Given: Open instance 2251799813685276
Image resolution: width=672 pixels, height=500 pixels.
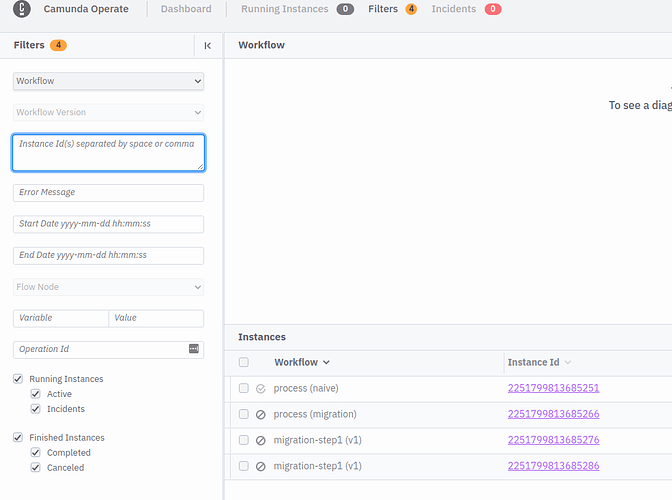Looking at the screenshot, I should [x=553, y=440].
